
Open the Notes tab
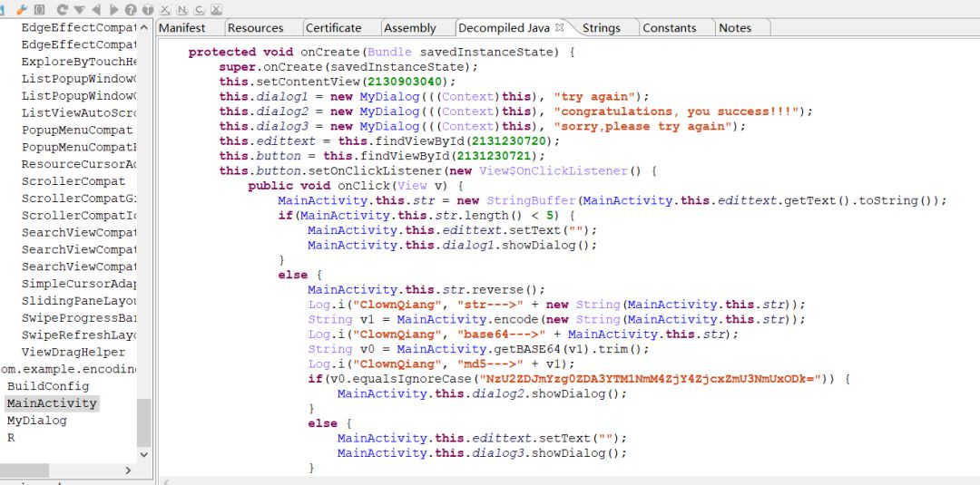pos(735,27)
